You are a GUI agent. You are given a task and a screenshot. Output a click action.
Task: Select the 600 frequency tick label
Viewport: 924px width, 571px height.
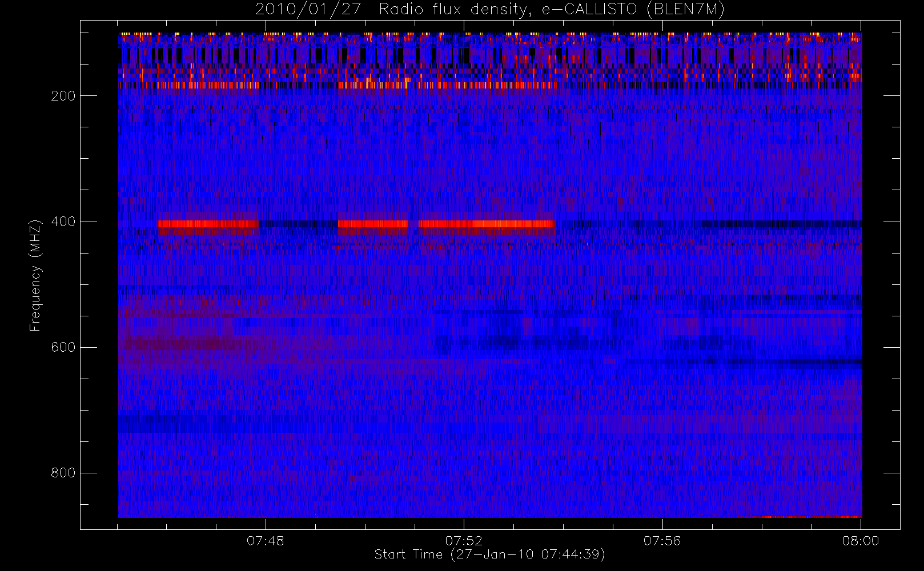point(63,347)
